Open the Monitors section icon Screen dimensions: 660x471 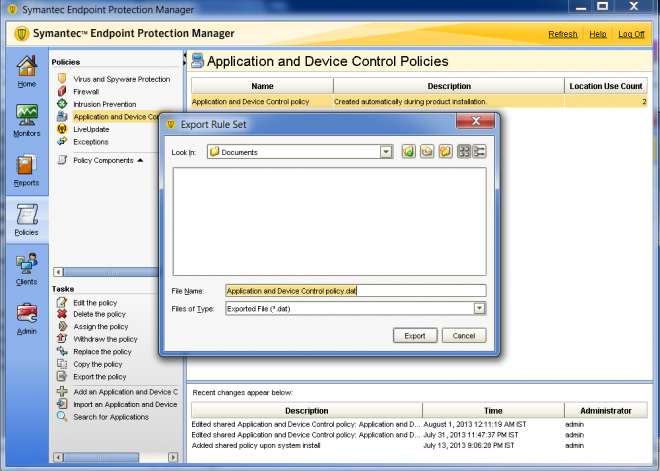pyautogui.click(x=27, y=115)
